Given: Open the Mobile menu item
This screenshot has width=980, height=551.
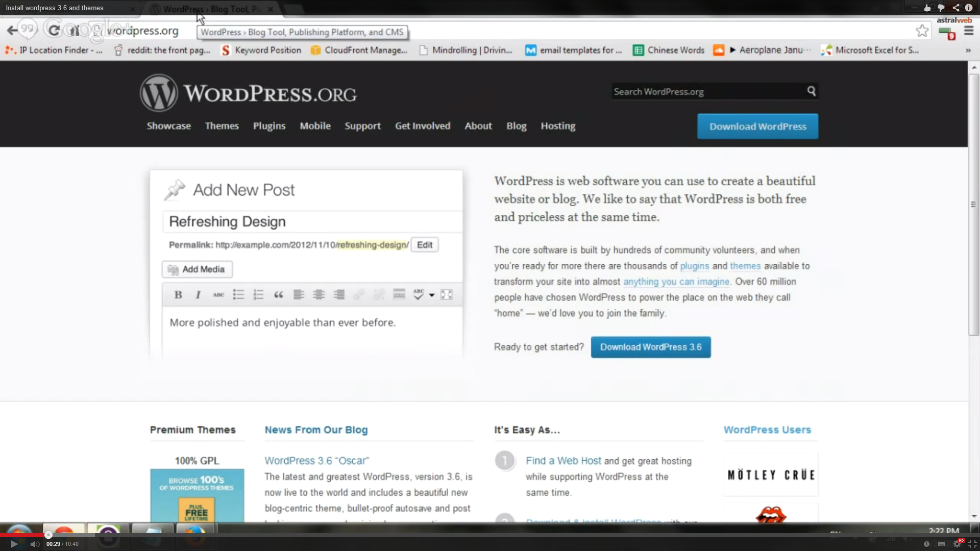Looking at the screenshot, I should click(315, 126).
